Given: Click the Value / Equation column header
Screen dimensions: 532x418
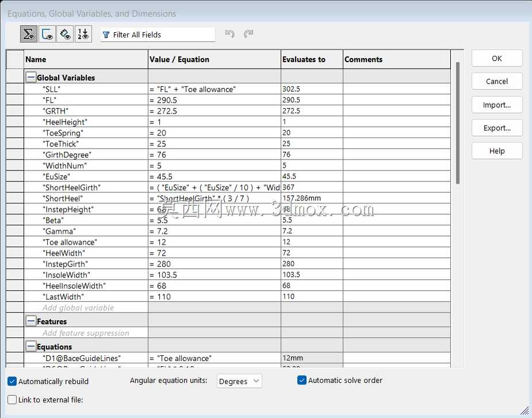Looking at the screenshot, I should [x=215, y=59].
